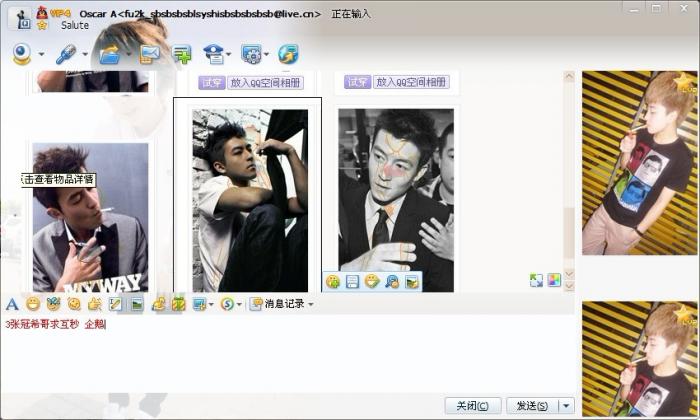The width and height of the screenshot is (700, 420).
Task: Click 试穿 above the middle photo
Action: (212, 83)
